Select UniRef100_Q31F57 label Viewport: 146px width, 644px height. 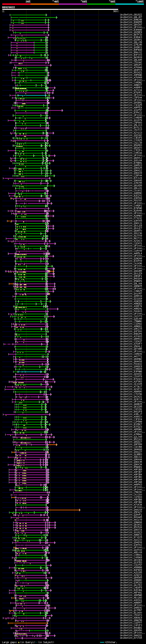click(131, 110)
